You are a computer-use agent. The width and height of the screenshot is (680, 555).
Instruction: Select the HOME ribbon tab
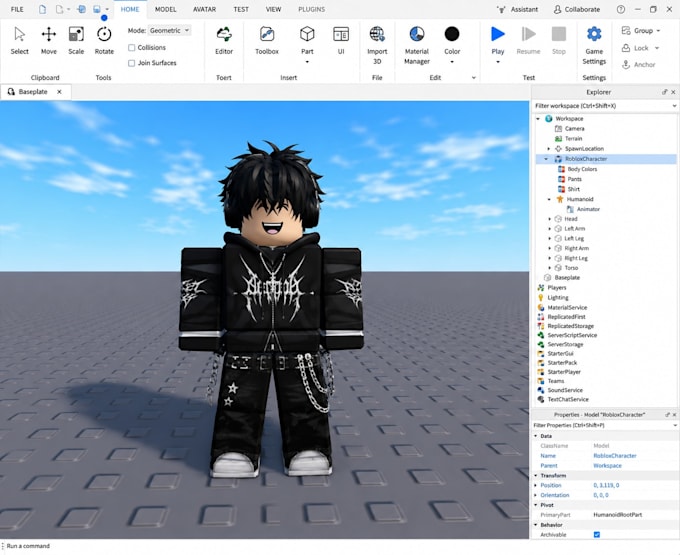[130, 9]
